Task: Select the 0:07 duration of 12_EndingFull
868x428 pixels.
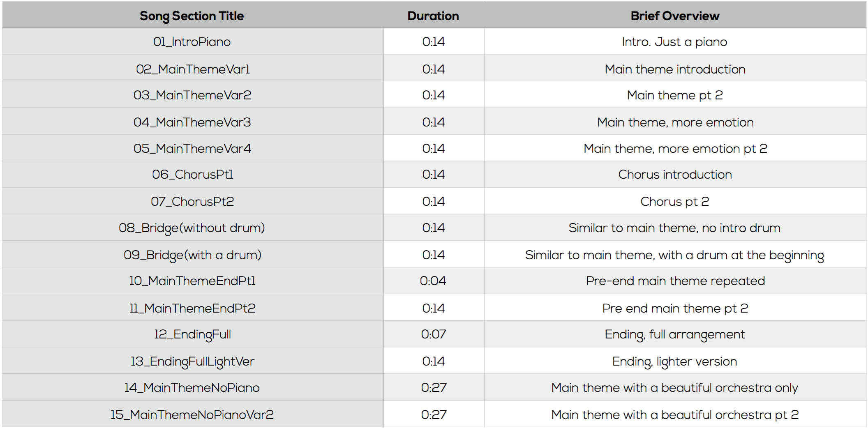Action: pos(434,334)
